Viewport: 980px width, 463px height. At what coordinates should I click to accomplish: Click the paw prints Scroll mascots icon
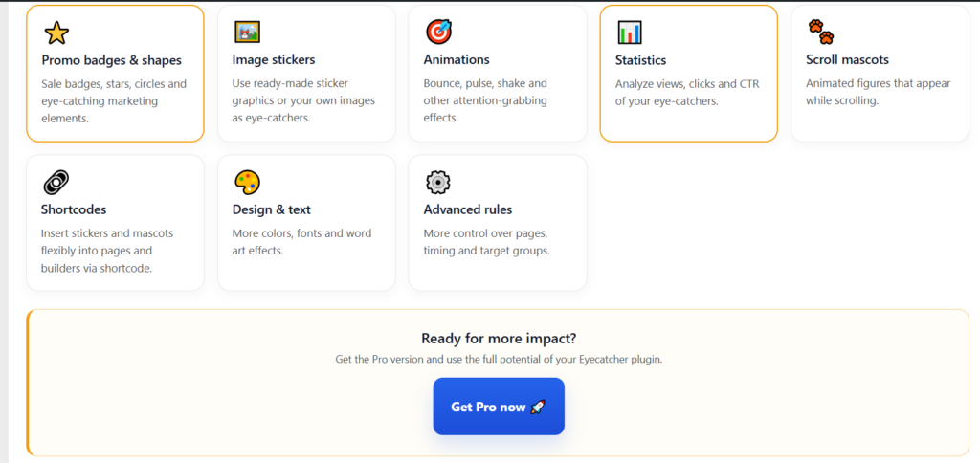(820, 33)
